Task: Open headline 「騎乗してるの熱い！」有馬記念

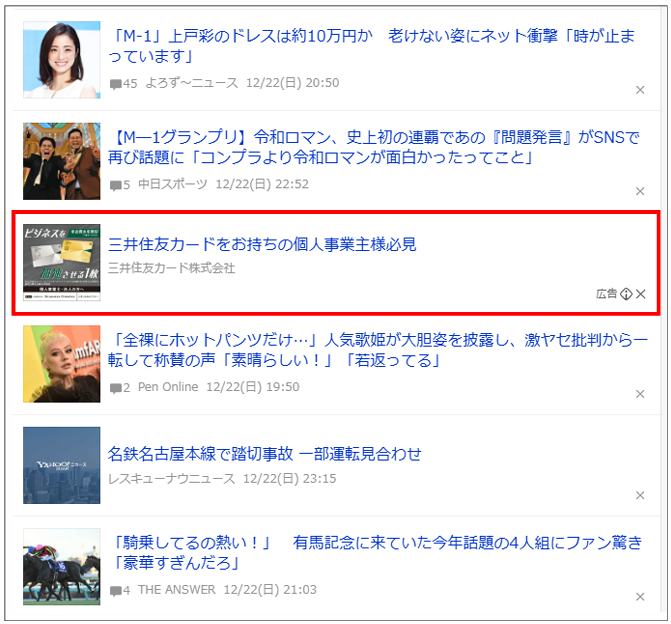Action: 375,553
